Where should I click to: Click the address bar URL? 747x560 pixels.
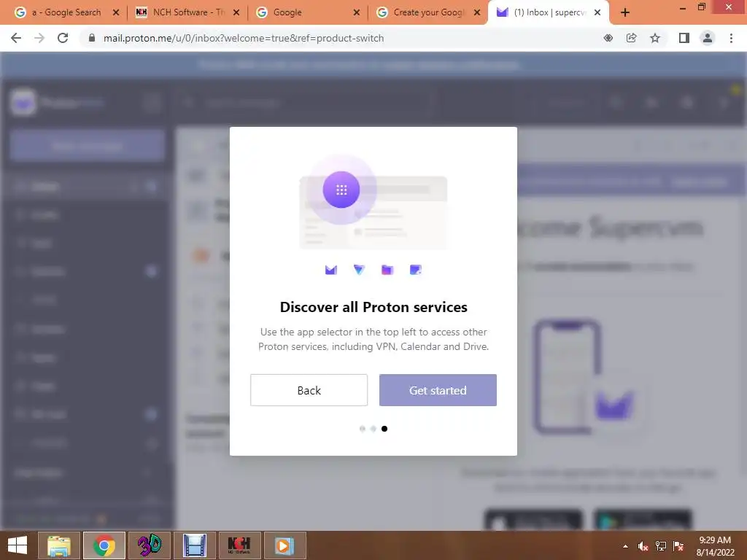244,38
